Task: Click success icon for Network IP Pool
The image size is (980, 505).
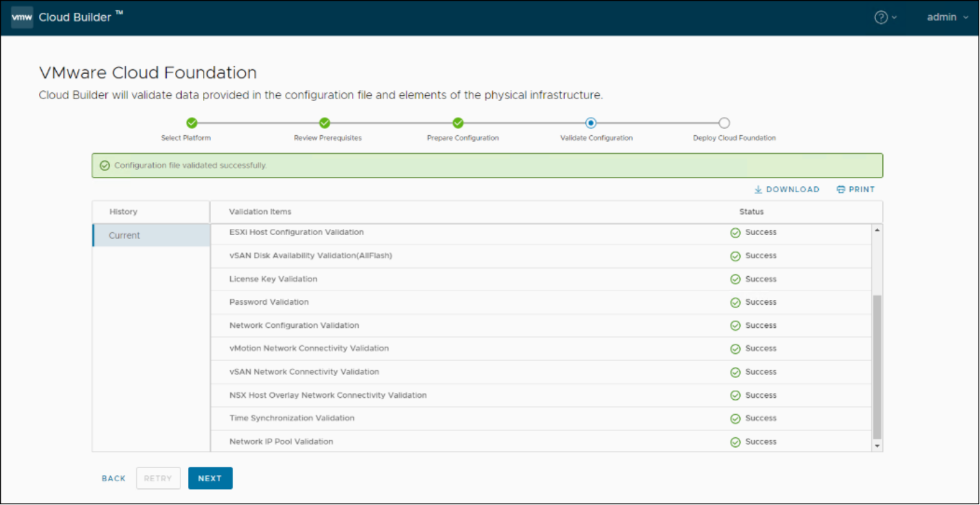Action: coord(735,442)
